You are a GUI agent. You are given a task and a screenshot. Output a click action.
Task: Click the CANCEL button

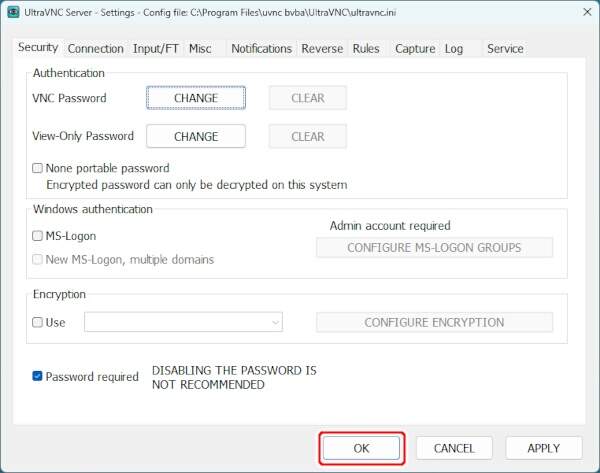[x=453, y=448]
